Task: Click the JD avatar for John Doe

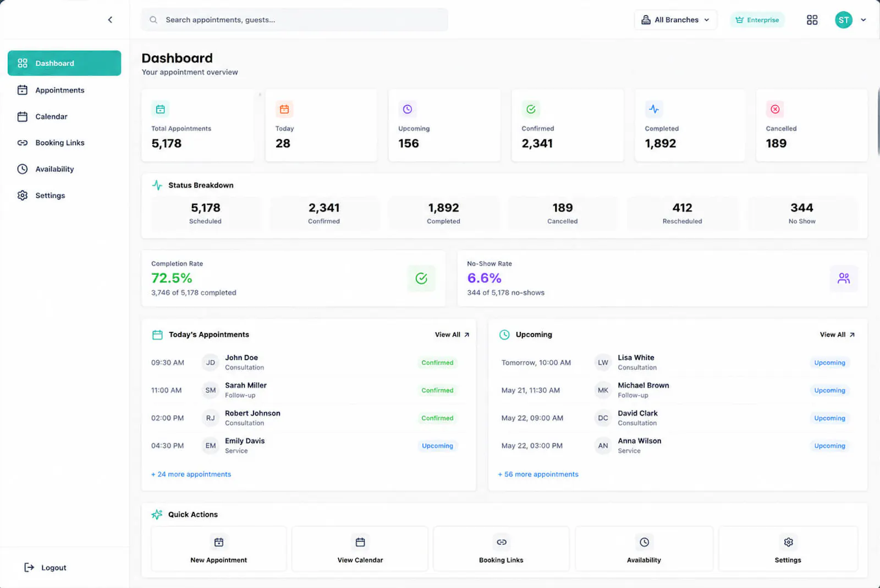Action: [x=211, y=363]
